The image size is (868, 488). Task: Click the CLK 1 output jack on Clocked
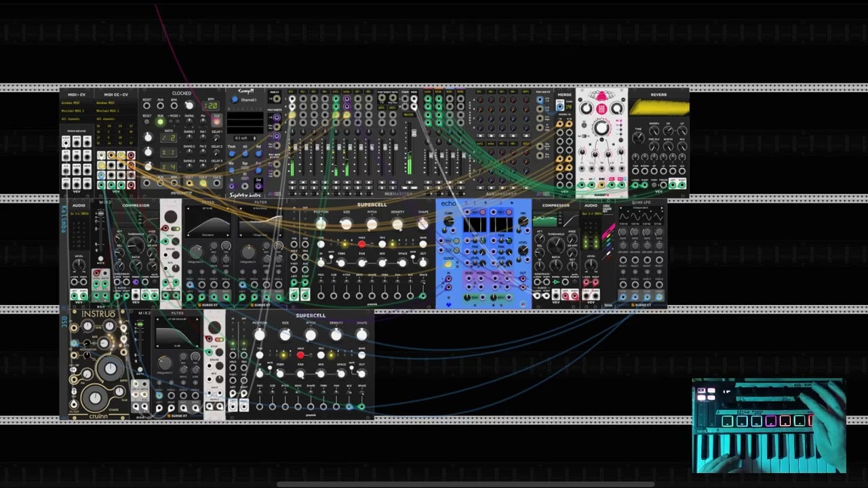pyautogui.click(x=189, y=183)
